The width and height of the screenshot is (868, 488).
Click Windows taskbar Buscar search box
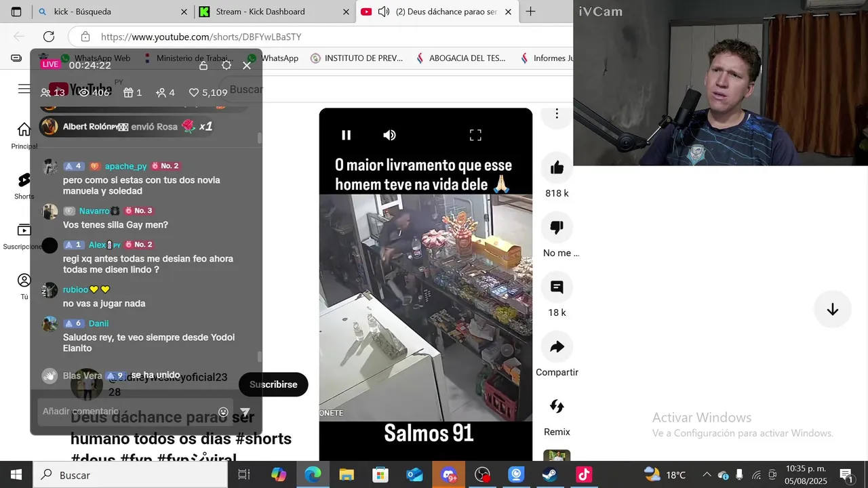[x=130, y=475]
